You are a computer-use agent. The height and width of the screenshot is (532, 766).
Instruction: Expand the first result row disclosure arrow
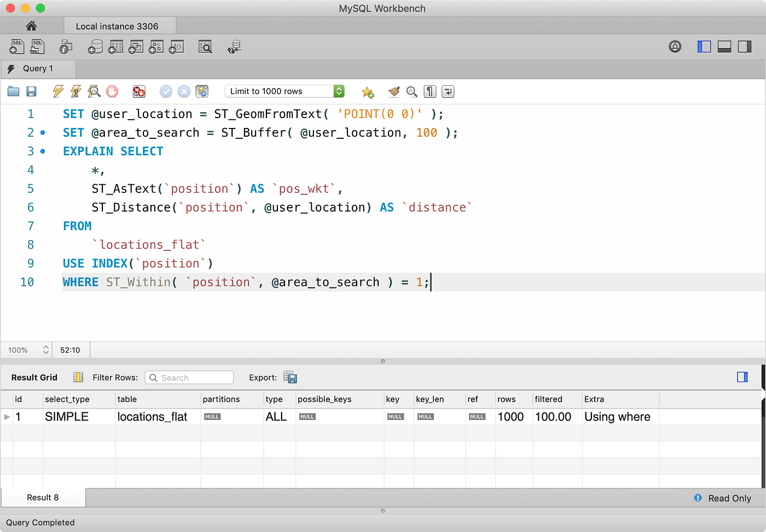7,417
